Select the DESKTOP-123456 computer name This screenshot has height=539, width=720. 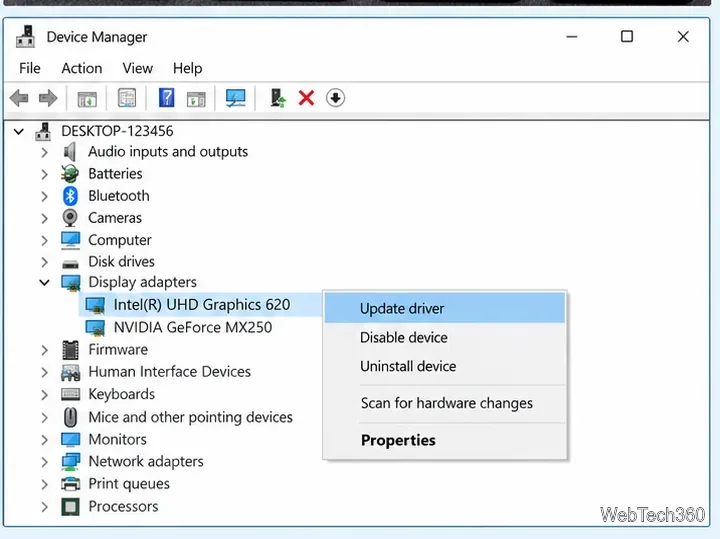click(x=117, y=131)
